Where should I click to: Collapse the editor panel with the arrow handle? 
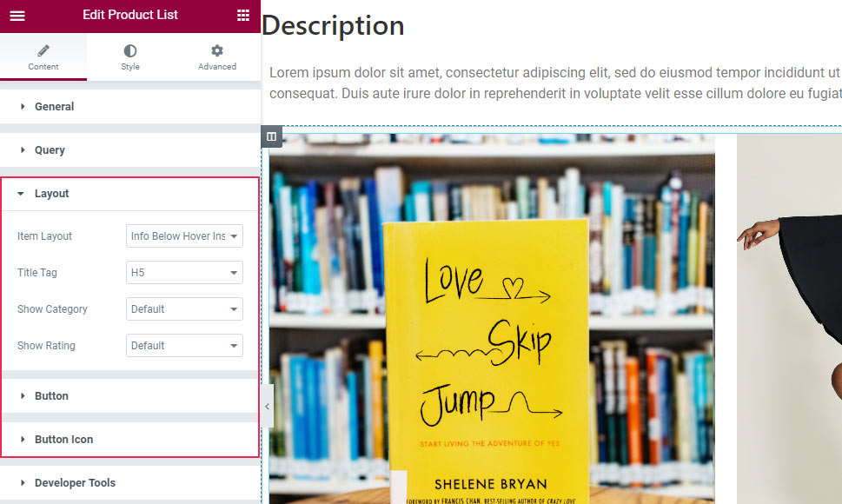[x=267, y=406]
